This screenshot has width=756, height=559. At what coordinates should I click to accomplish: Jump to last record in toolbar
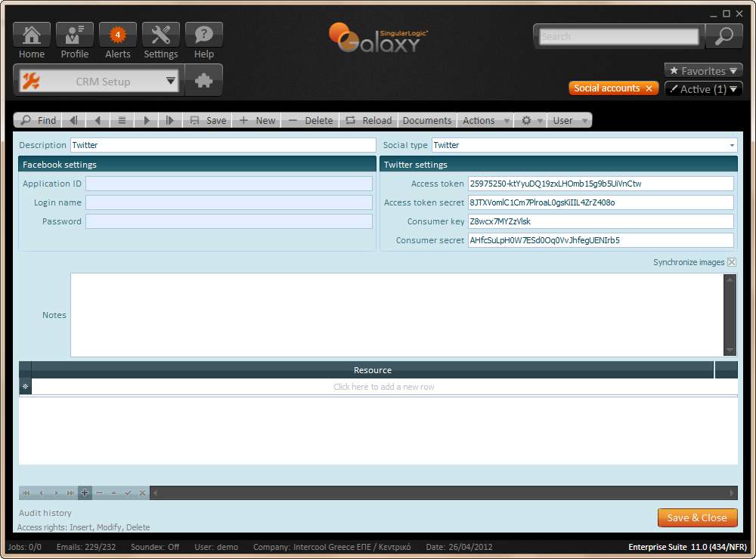(x=169, y=120)
